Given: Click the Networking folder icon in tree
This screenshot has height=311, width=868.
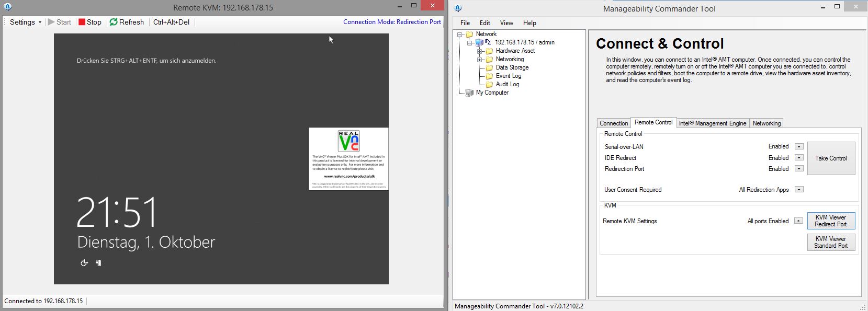Looking at the screenshot, I should pyautogui.click(x=489, y=60).
